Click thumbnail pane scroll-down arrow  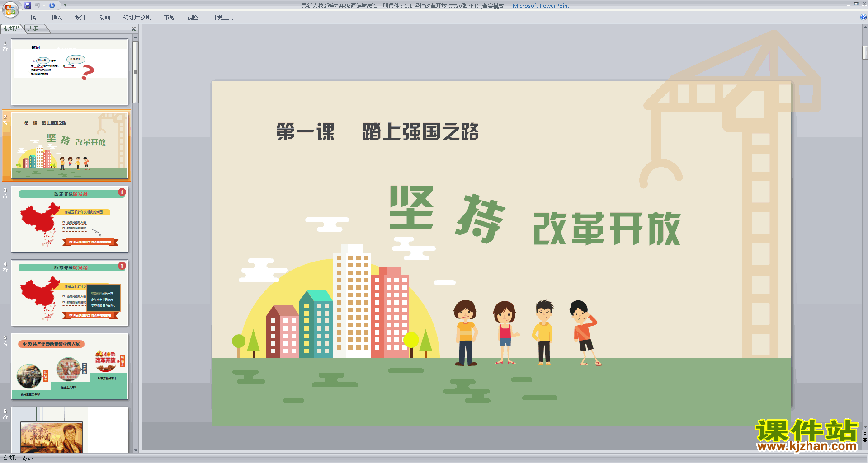point(136,450)
